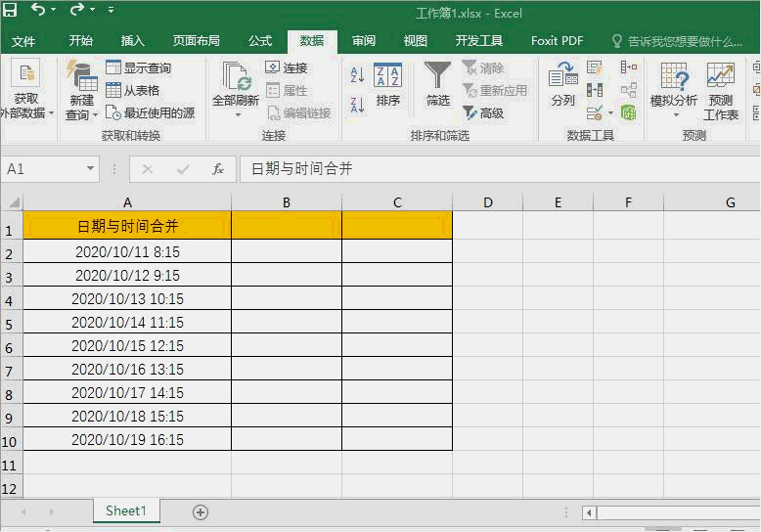Click 最近使用的源 button
The height and width of the screenshot is (532, 761).
click(150, 113)
